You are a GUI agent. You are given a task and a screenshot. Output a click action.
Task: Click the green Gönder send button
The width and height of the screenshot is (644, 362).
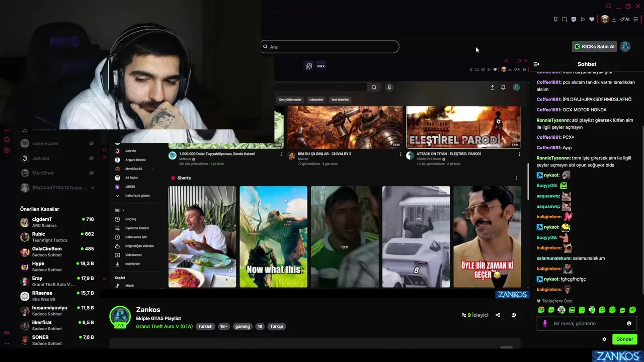point(624,339)
